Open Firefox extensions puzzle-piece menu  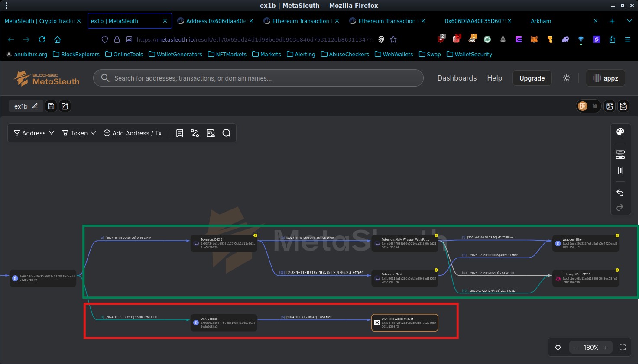pyautogui.click(x=612, y=39)
